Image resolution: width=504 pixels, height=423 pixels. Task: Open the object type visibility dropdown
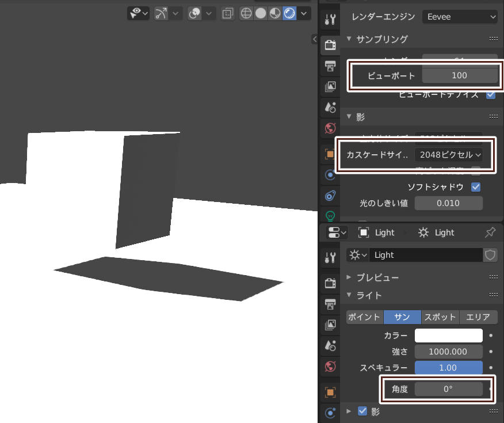139,13
